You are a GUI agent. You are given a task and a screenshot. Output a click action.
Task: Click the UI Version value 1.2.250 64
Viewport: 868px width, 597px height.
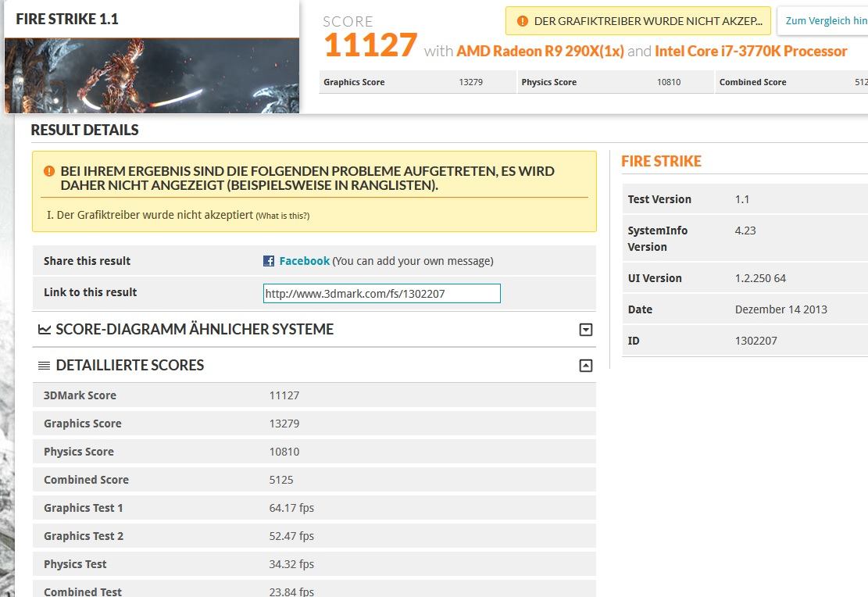[760, 278]
